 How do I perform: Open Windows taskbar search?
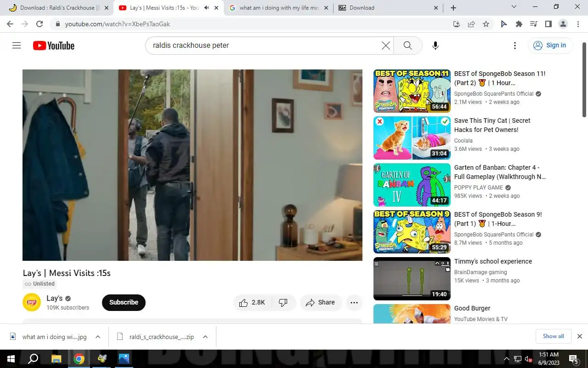[x=33, y=359]
